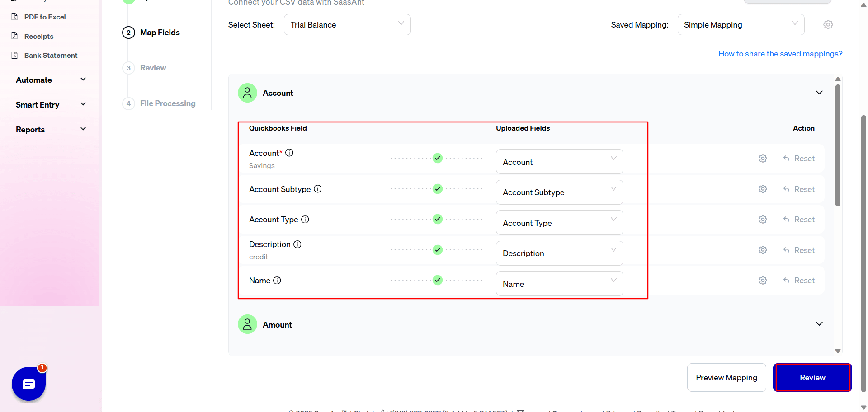Screen dimensions: 868x412
Task: Click mapping panel scrollbar thumb
Action: coord(838,145)
